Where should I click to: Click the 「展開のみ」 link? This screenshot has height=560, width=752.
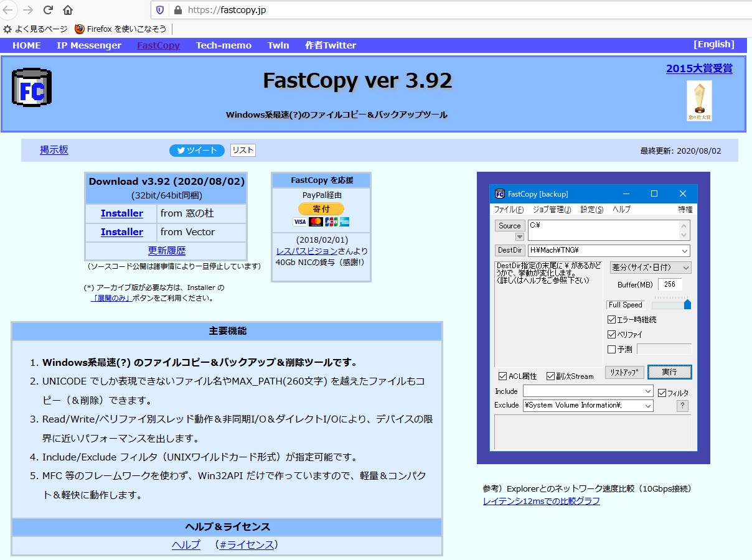pyautogui.click(x=111, y=298)
